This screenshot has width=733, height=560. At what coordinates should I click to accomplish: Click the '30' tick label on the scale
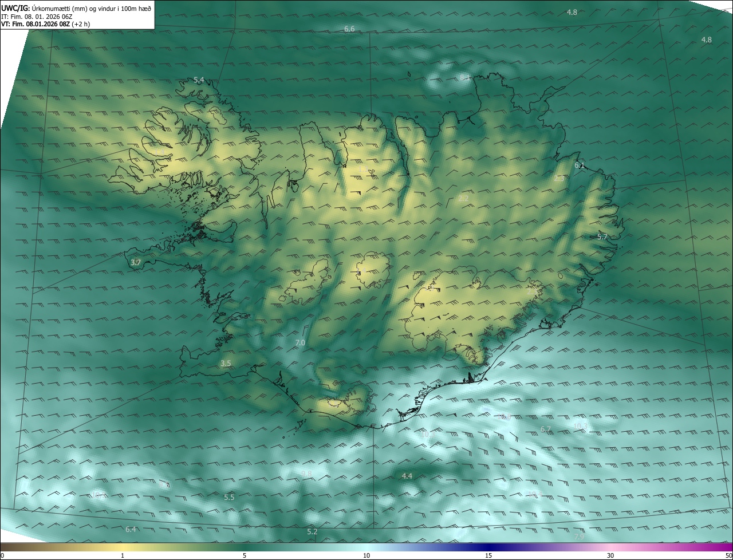[610, 555]
